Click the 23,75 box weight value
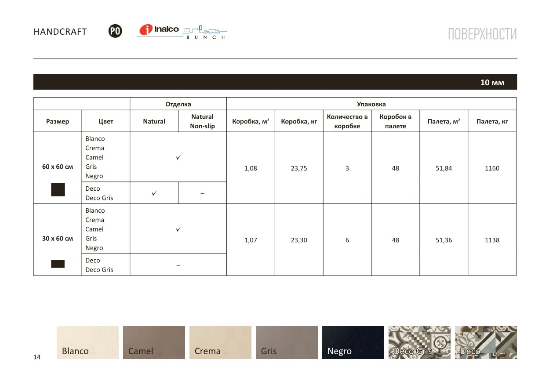The width and height of the screenshot is (542, 392). tap(299, 168)
